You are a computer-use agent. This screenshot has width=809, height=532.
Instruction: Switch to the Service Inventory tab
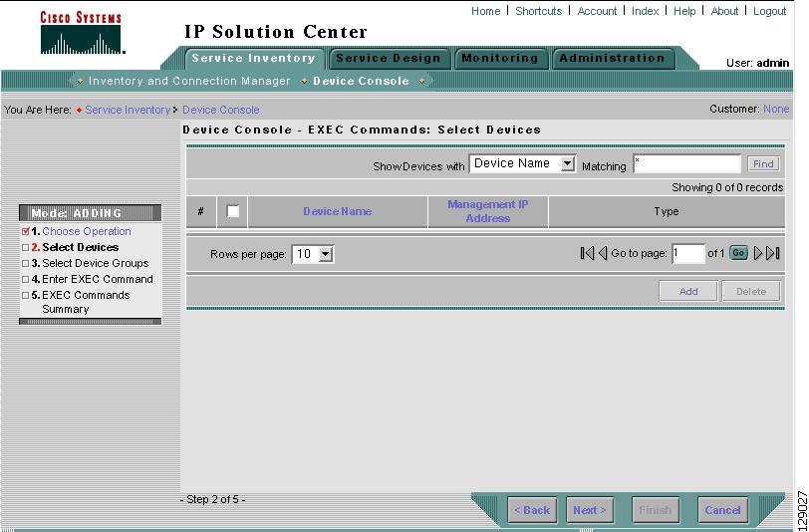pos(253,59)
